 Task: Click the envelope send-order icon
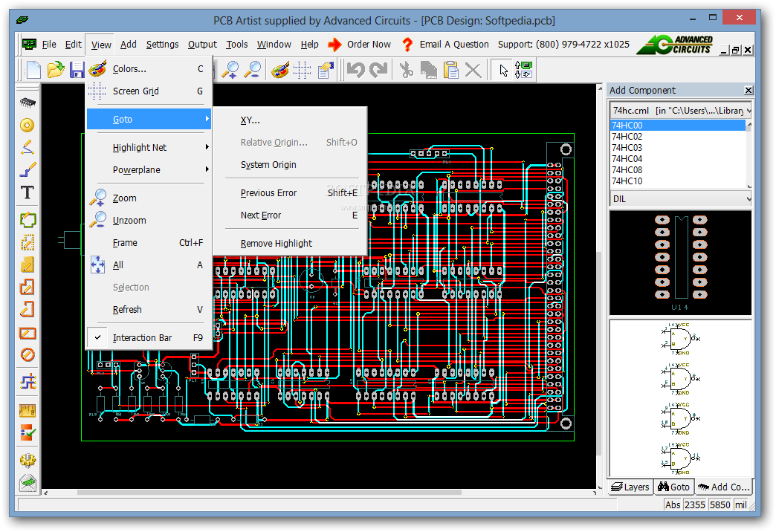pyautogui.click(x=28, y=482)
